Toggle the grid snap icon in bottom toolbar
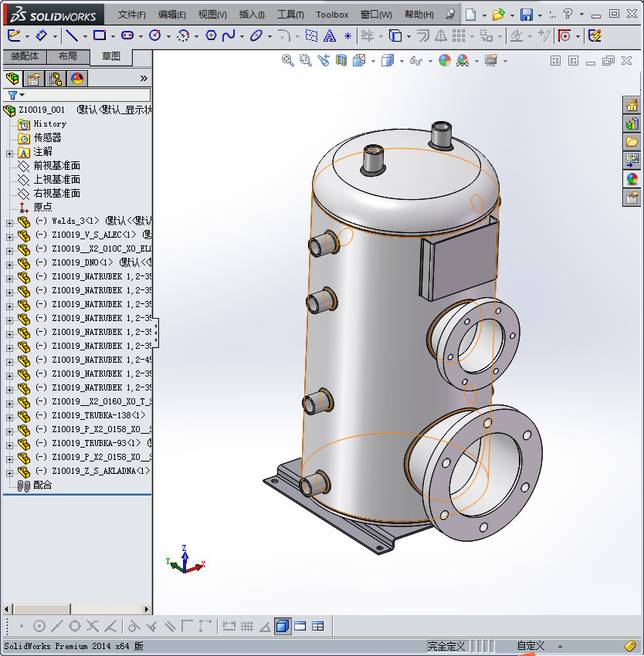644x656 pixels. (247, 627)
